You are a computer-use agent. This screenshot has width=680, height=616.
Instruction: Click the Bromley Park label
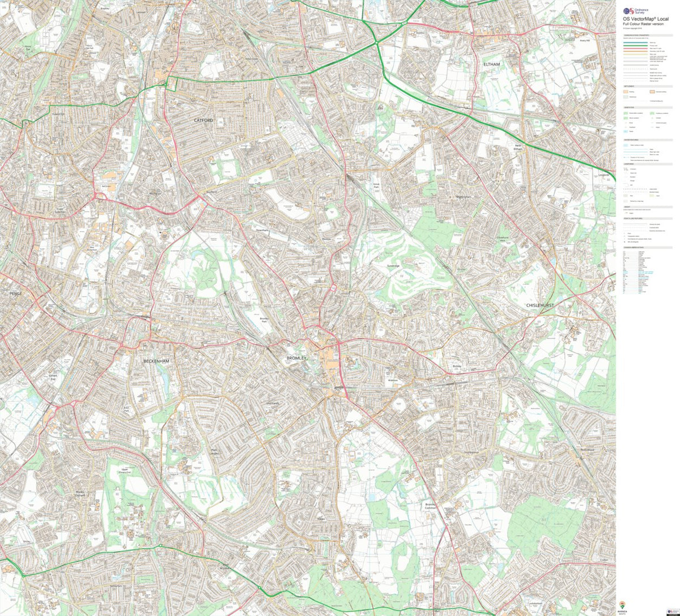tap(263, 320)
